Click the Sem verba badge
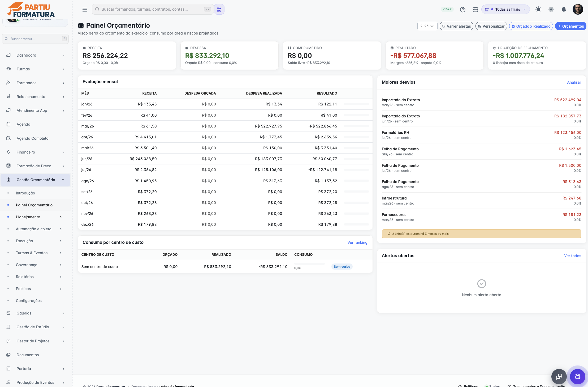The image size is (588, 387). pos(342,267)
